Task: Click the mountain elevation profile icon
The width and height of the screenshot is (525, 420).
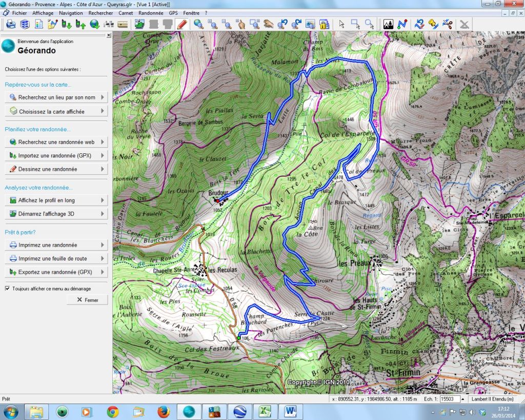Action: coord(388,24)
